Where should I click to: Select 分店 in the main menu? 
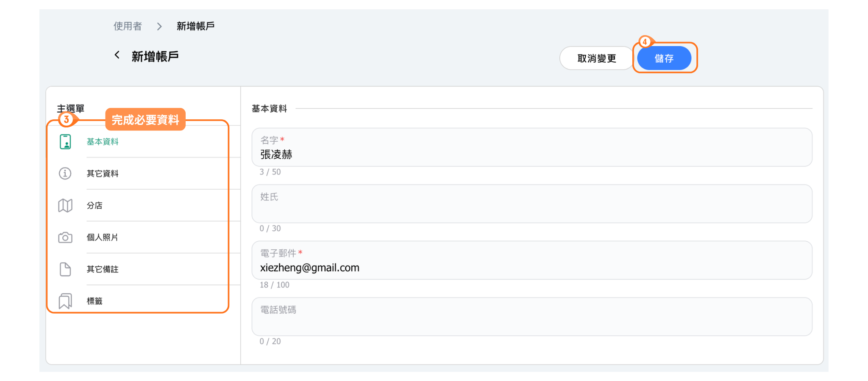coord(95,206)
